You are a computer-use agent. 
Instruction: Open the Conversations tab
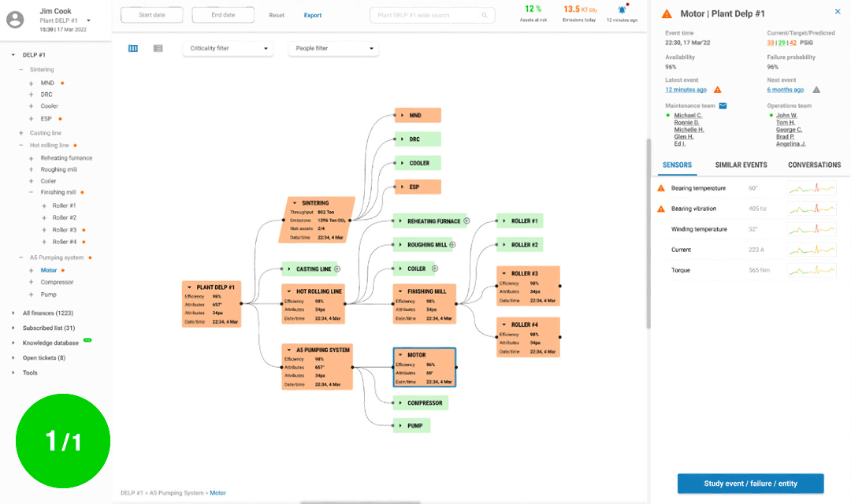[x=814, y=165]
